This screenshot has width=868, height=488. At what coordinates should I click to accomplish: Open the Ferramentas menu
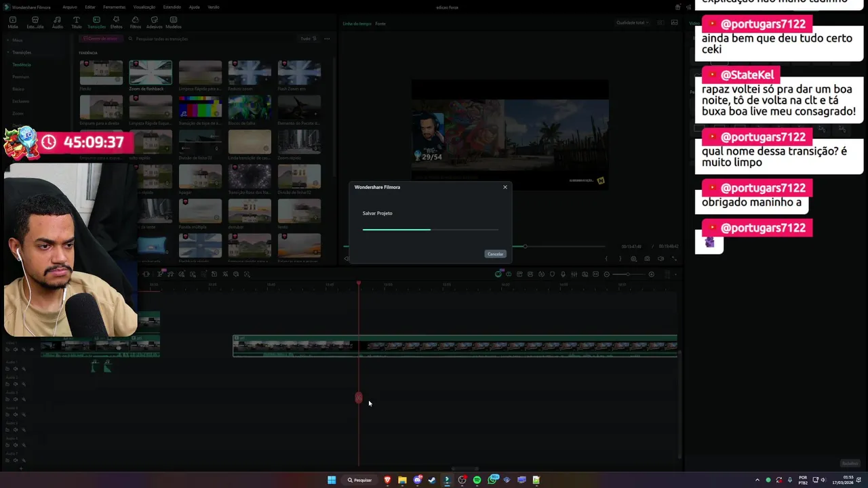click(114, 7)
